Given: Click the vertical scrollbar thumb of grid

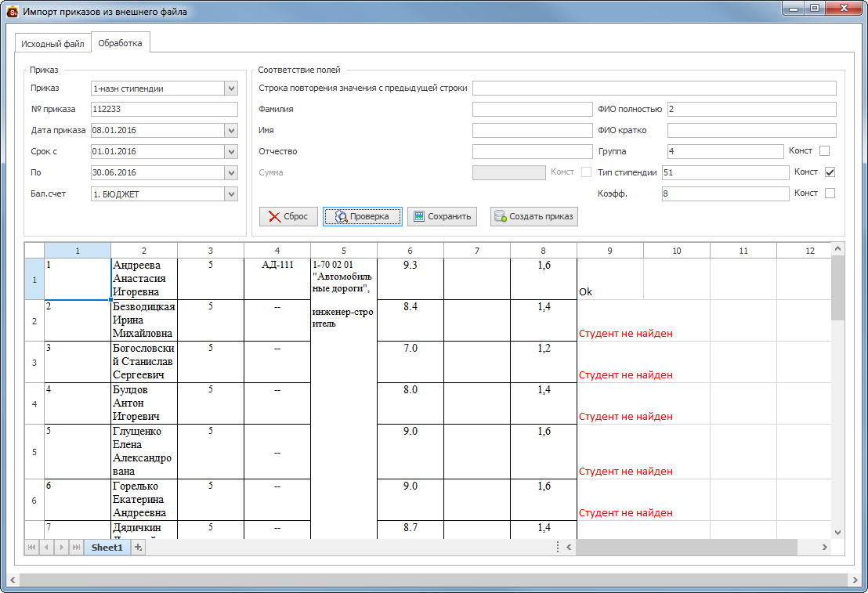Looking at the screenshot, I should (837, 288).
